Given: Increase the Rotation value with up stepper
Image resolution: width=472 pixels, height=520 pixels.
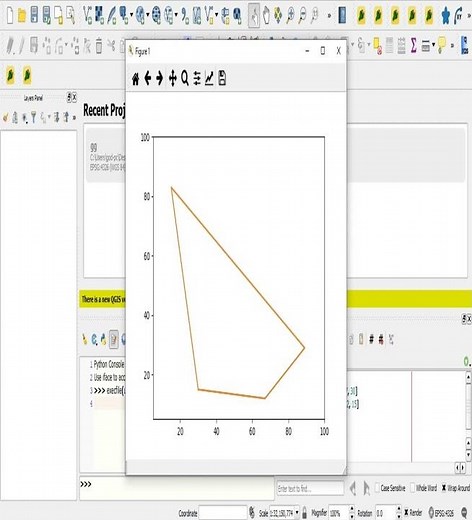Looking at the screenshot, I should 399,509.
